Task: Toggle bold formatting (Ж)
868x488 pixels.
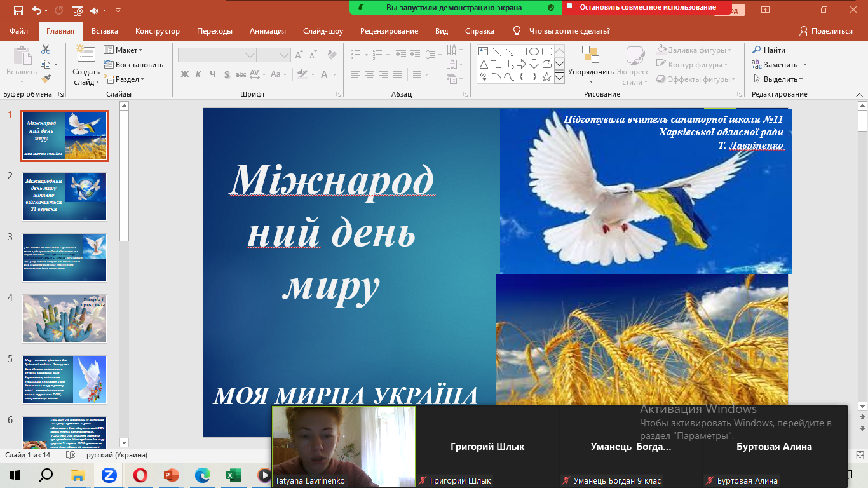Action: pyautogui.click(x=185, y=74)
